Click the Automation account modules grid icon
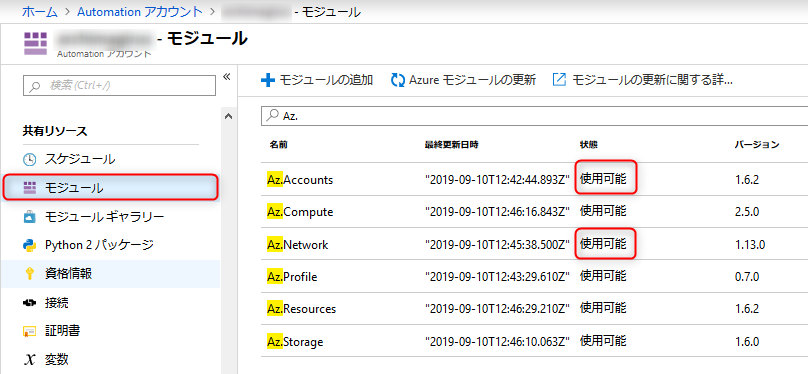This screenshot has height=374, width=808. coord(35,43)
